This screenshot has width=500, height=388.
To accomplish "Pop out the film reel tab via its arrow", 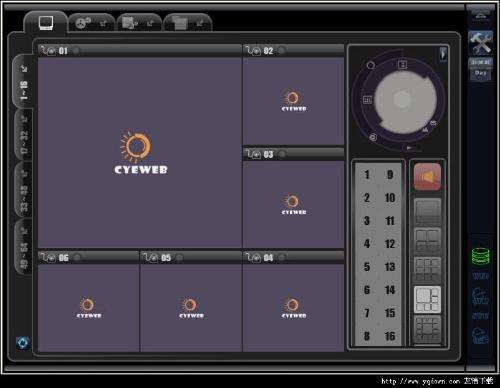I will [x=104, y=23].
